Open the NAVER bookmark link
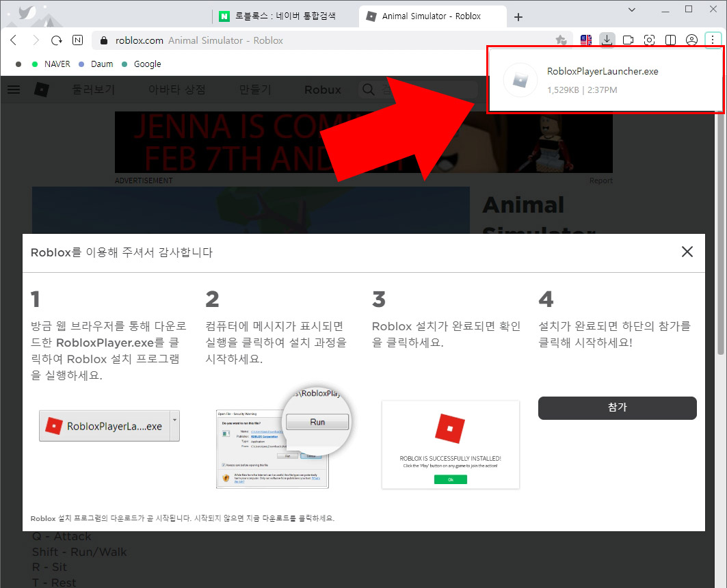This screenshot has height=588, width=727. [x=56, y=64]
